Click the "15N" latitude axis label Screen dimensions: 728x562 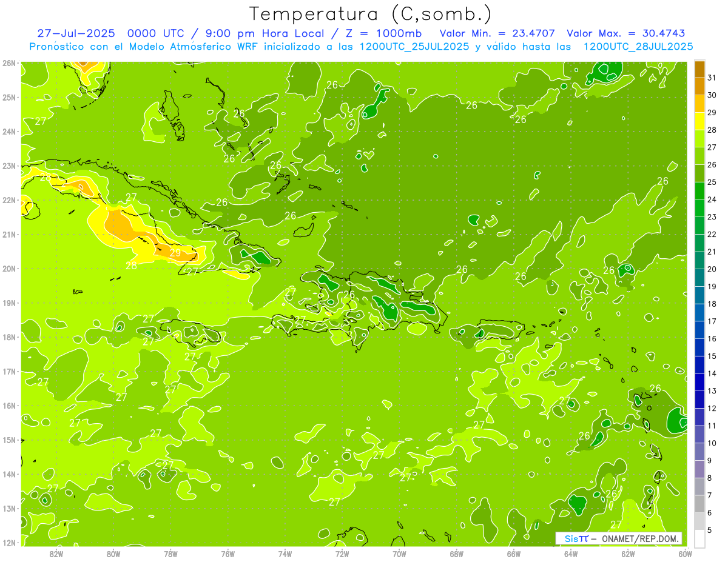(x=9, y=440)
